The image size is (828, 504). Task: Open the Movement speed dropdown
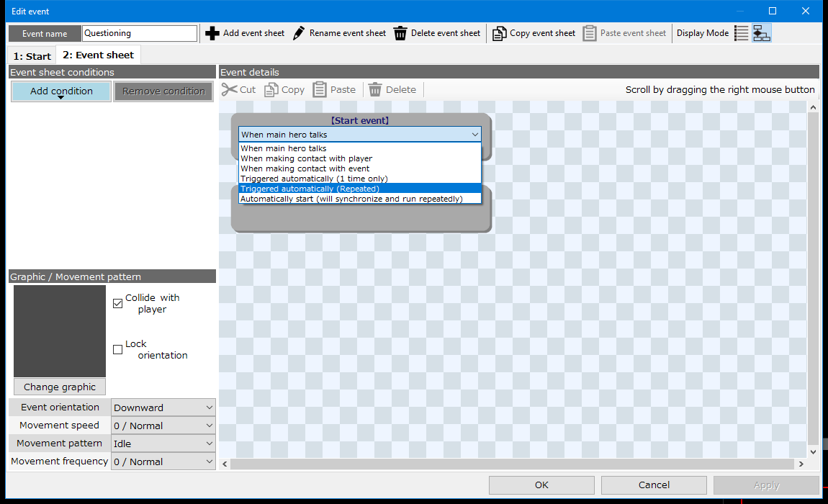pos(163,426)
